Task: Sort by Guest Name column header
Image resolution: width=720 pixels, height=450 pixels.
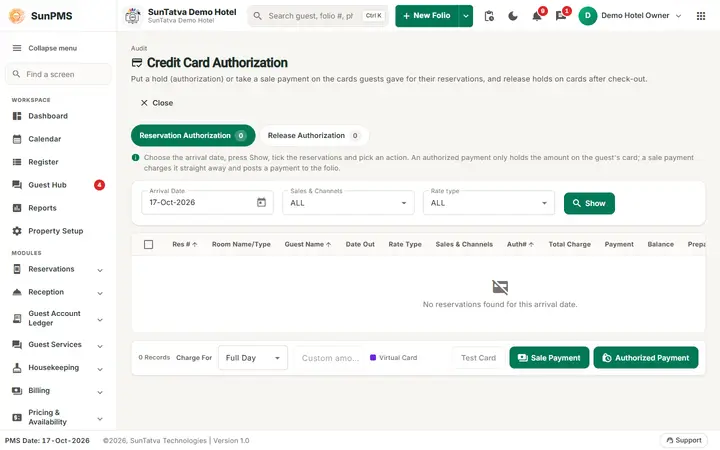Action: coord(308,244)
